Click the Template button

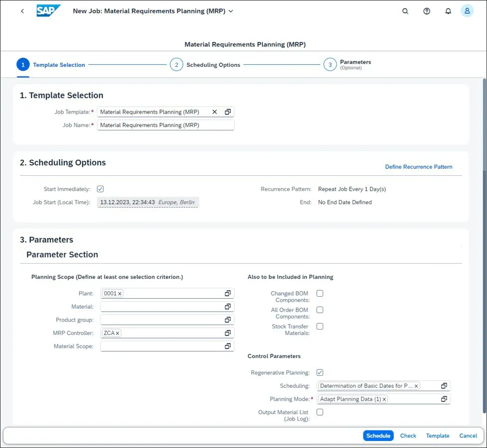(x=438, y=436)
